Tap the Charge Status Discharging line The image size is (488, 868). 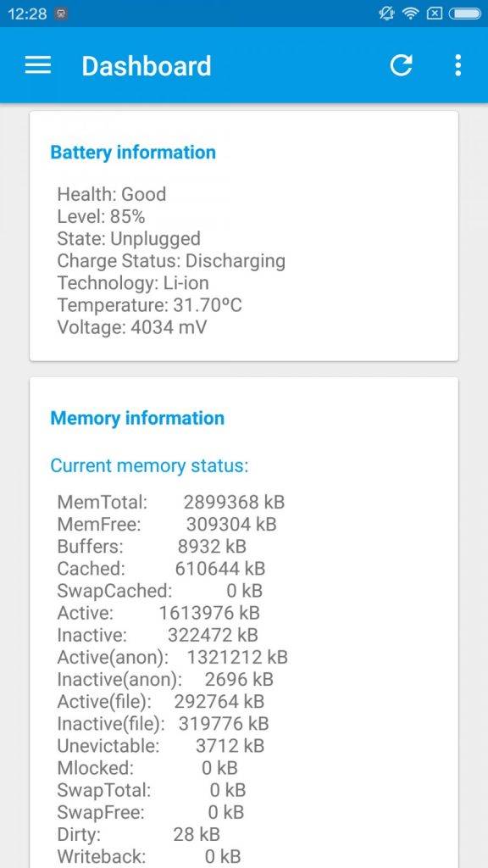click(171, 261)
